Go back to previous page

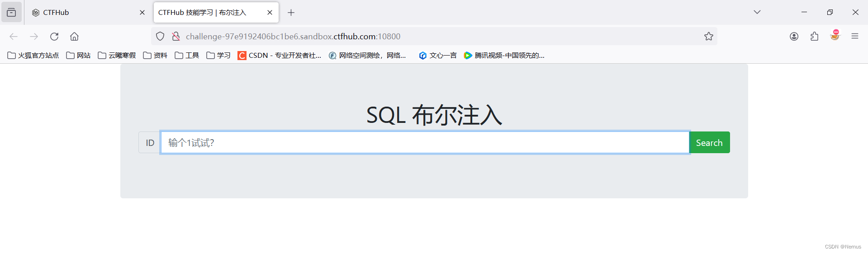[14, 37]
